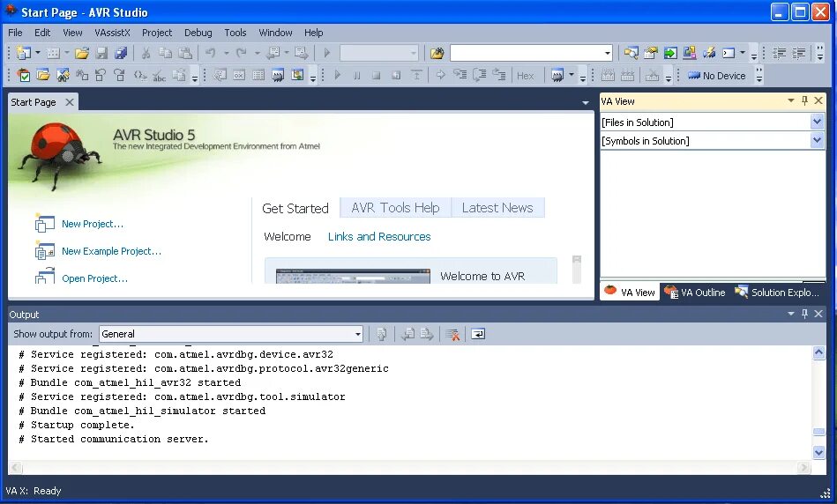Viewport: 837px width, 504px height.
Task: Open the Files in Solution dropdown
Action: coord(817,122)
